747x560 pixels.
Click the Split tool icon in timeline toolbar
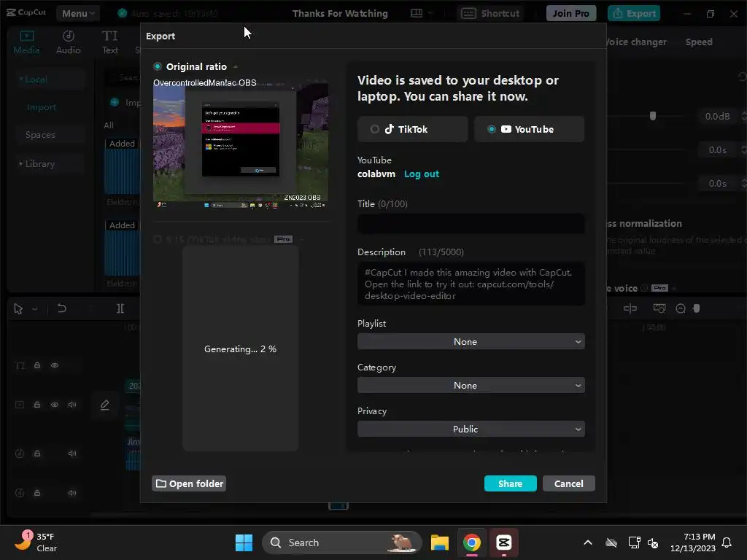point(120,308)
